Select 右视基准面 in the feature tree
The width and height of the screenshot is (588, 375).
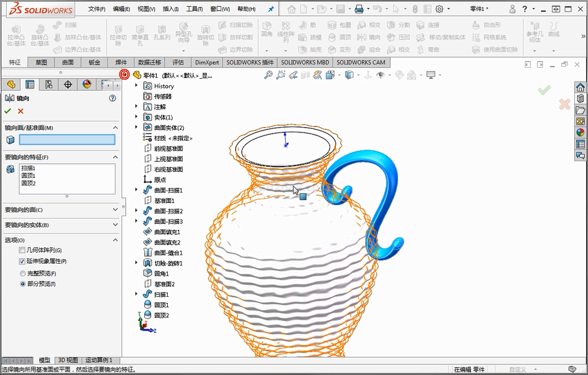pos(168,169)
